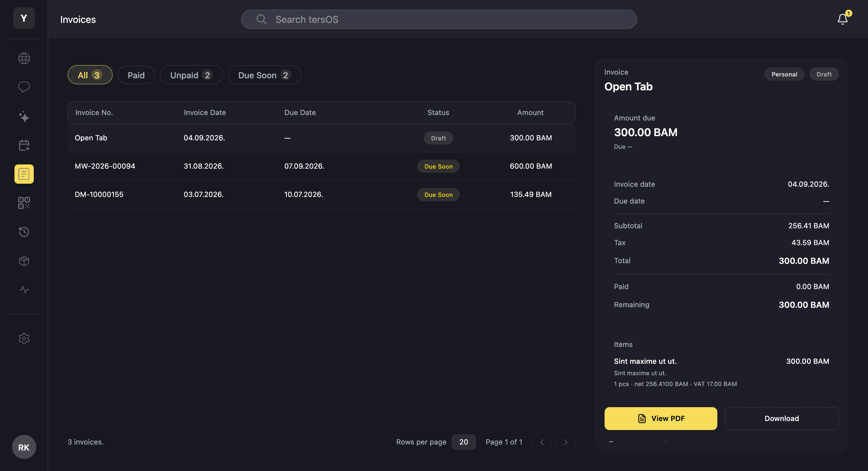Open the rows per page selector showing 20
Image resolution: width=868 pixels, height=471 pixels.
464,442
